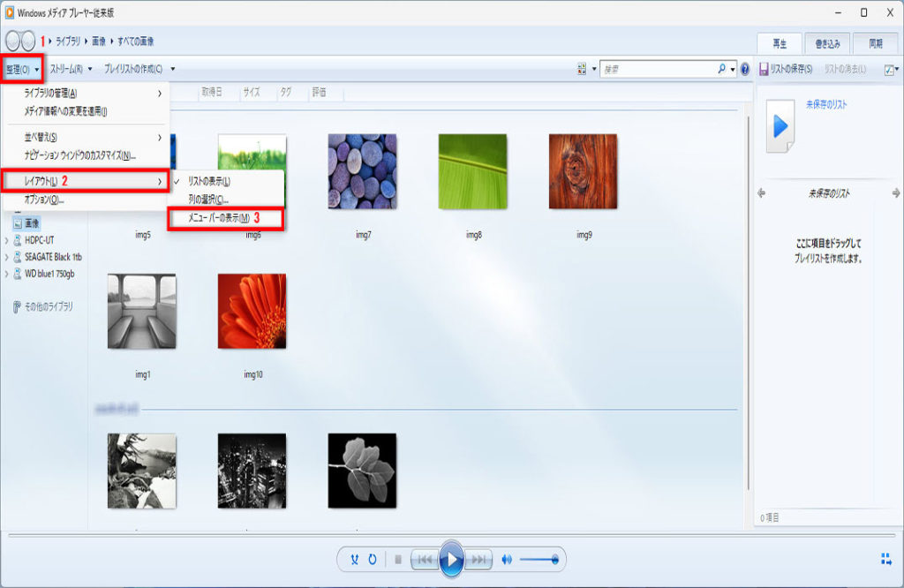Click リストの保存(S) button
Image resolution: width=904 pixels, height=588 pixels.
(x=787, y=69)
